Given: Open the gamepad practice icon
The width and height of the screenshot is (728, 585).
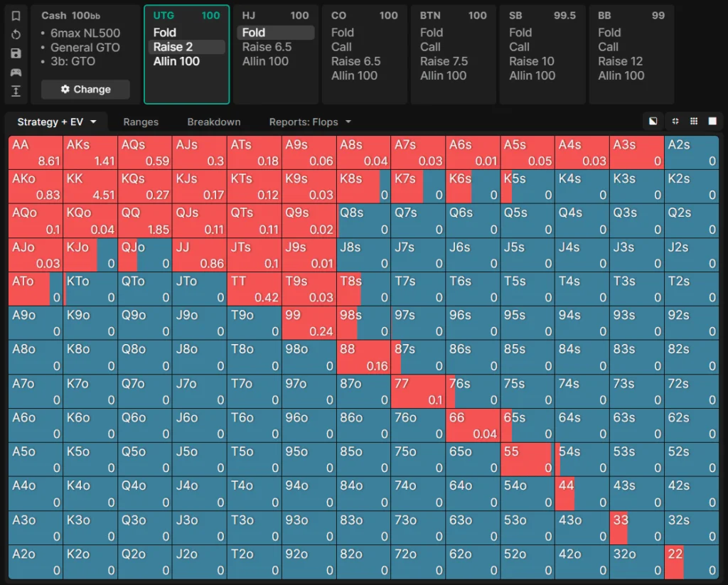Looking at the screenshot, I should pyautogui.click(x=16, y=72).
